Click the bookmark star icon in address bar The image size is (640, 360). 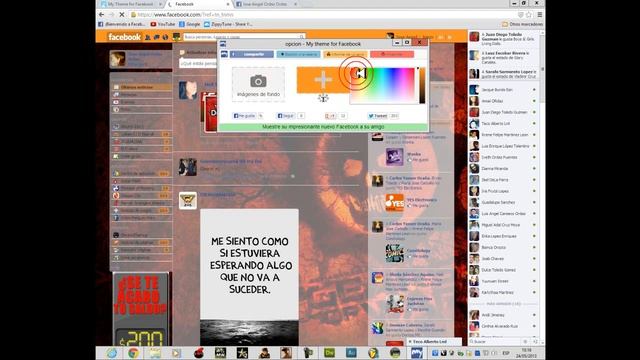click(529, 14)
